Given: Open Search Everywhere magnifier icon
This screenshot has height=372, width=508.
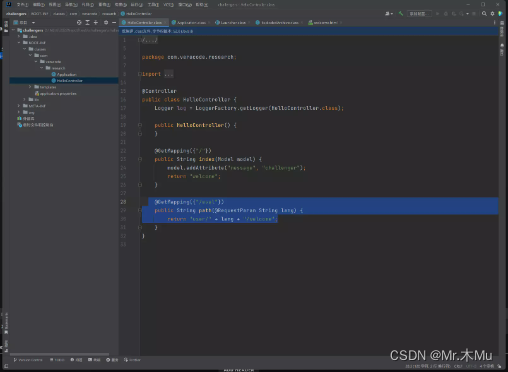Looking at the screenshot, I should pyautogui.click(x=484, y=14).
